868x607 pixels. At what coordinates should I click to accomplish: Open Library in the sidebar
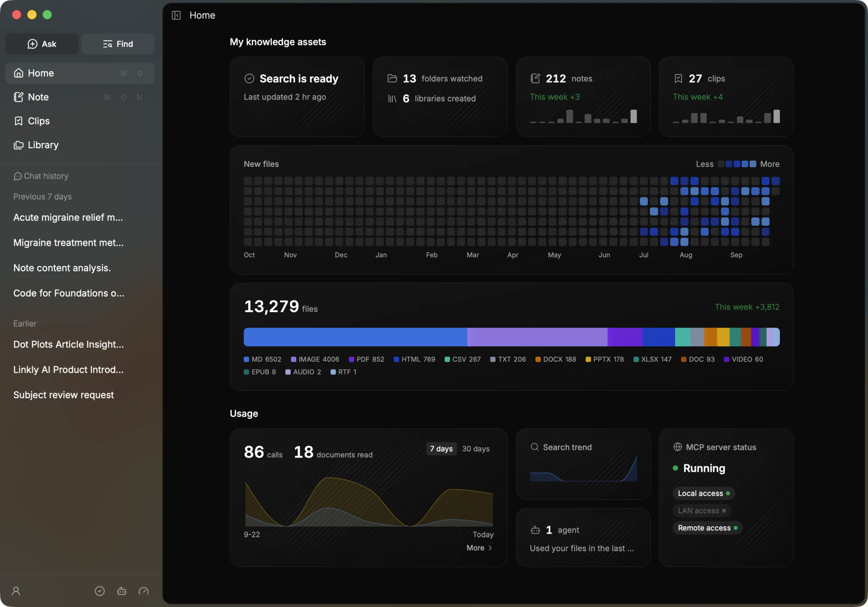coord(80,145)
